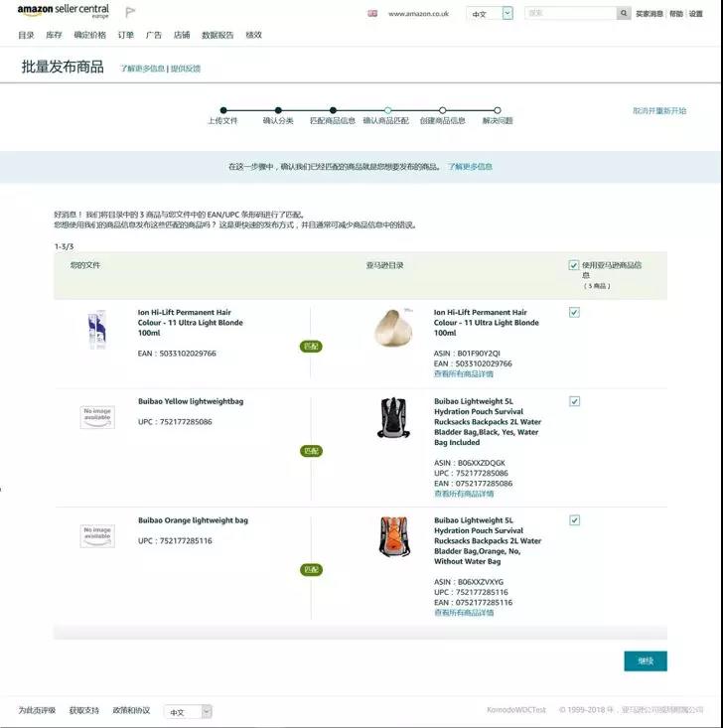This screenshot has height=728, width=723.
Task: Click the UK flag marketplace icon
Action: [x=372, y=14]
